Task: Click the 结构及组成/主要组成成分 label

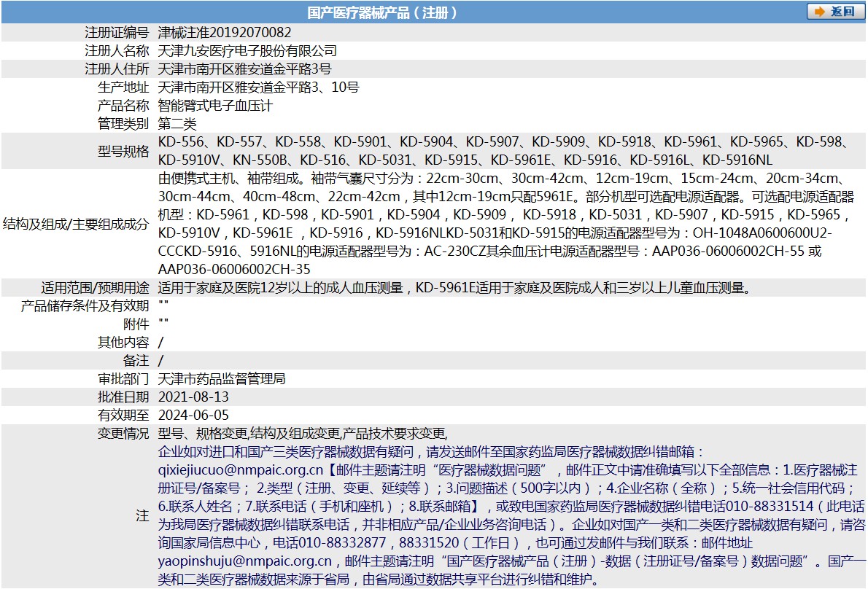Action: (x=76, y=224)
